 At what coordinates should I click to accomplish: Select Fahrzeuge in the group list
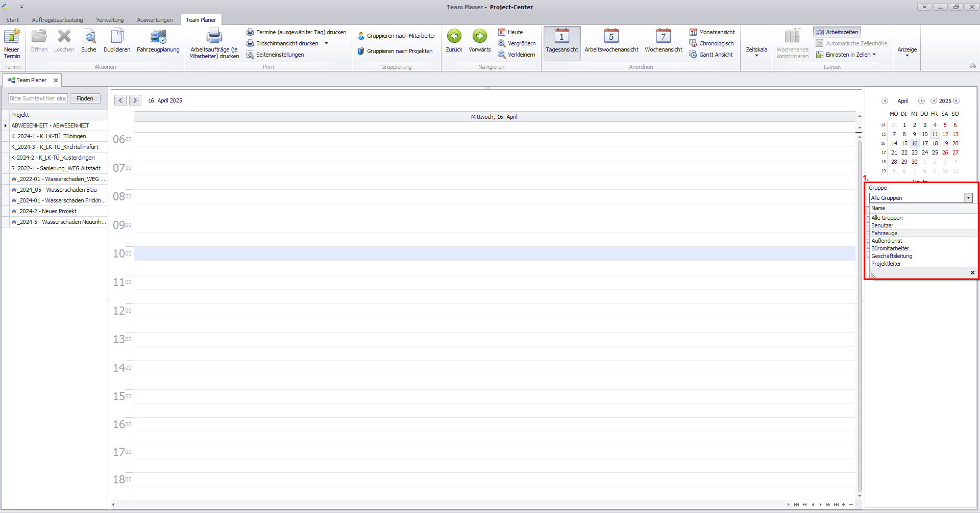pyautogui.click(x=884, y=233)
